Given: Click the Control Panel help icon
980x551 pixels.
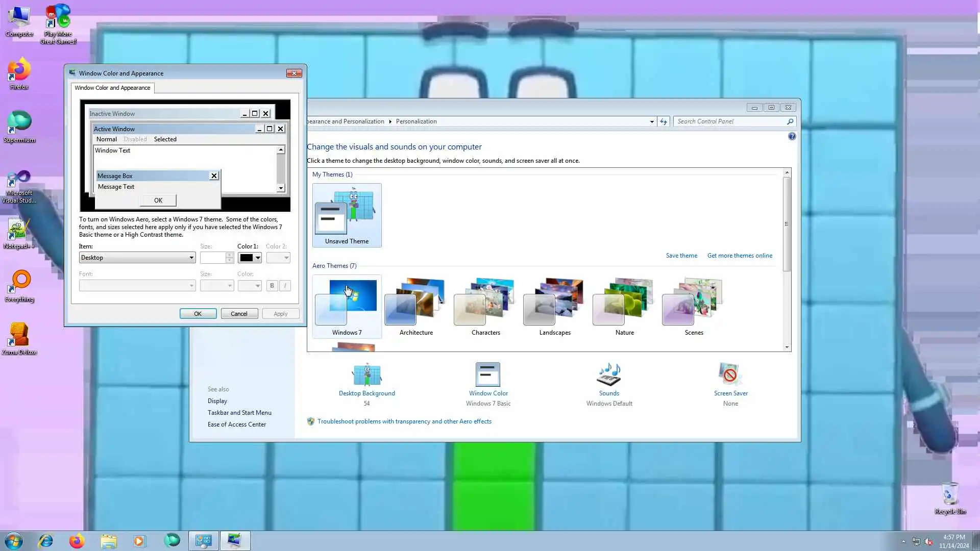Looking at the screenshot, I should (792, 136).
